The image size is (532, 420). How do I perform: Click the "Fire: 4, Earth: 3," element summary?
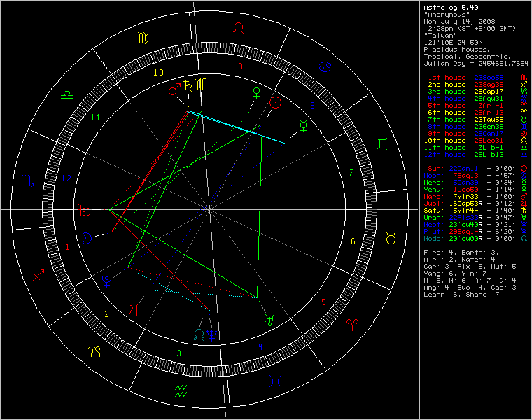(x=461, y=253)
